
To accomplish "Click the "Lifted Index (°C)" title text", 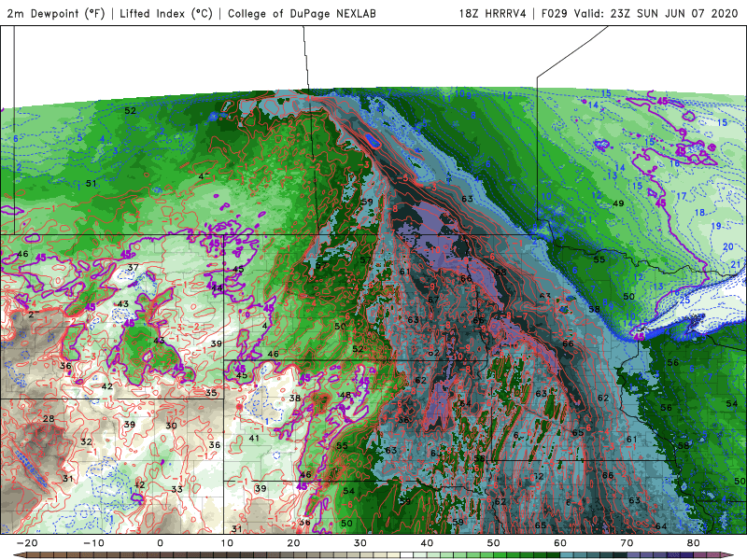I will point(166,13).
